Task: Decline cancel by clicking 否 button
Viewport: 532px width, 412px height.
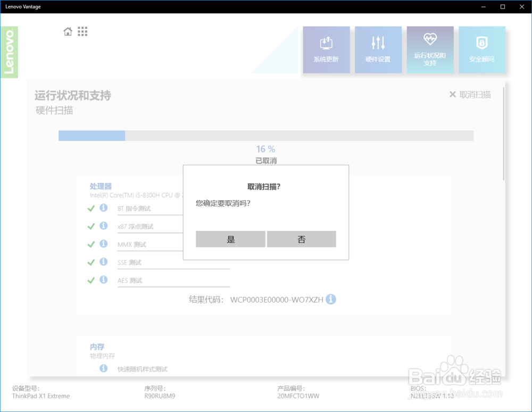Action: [301, 239]
